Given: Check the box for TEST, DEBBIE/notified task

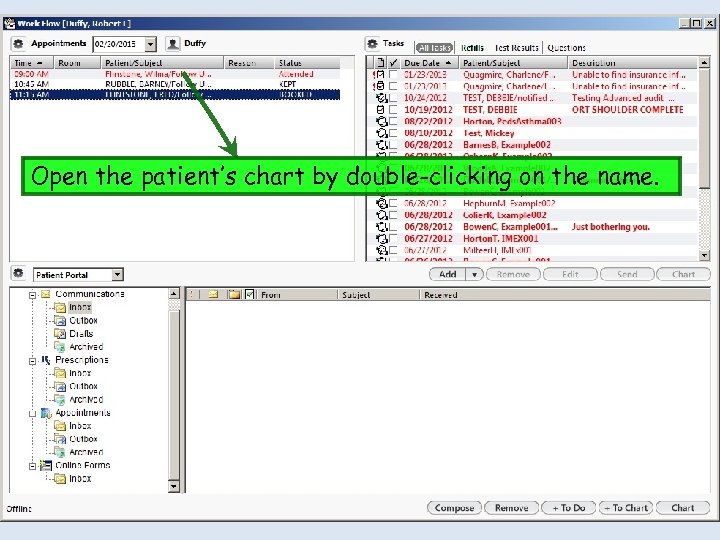Looking at the screenshot, I should 393,98.
